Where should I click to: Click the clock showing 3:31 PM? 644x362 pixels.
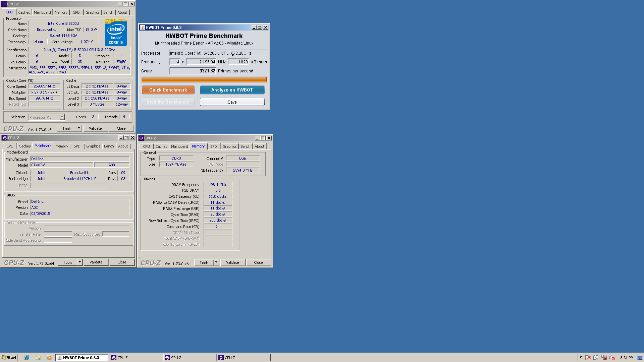pos(627,358)
